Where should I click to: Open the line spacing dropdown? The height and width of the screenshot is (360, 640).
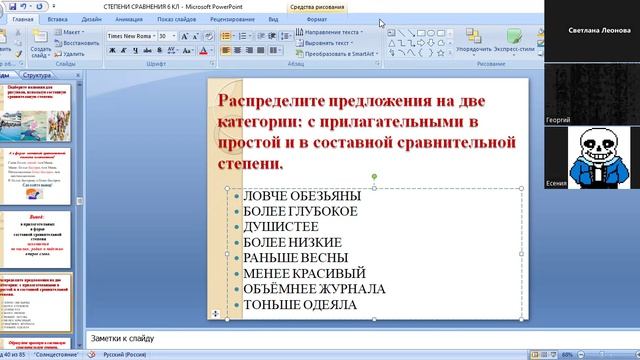pos(286,36)
